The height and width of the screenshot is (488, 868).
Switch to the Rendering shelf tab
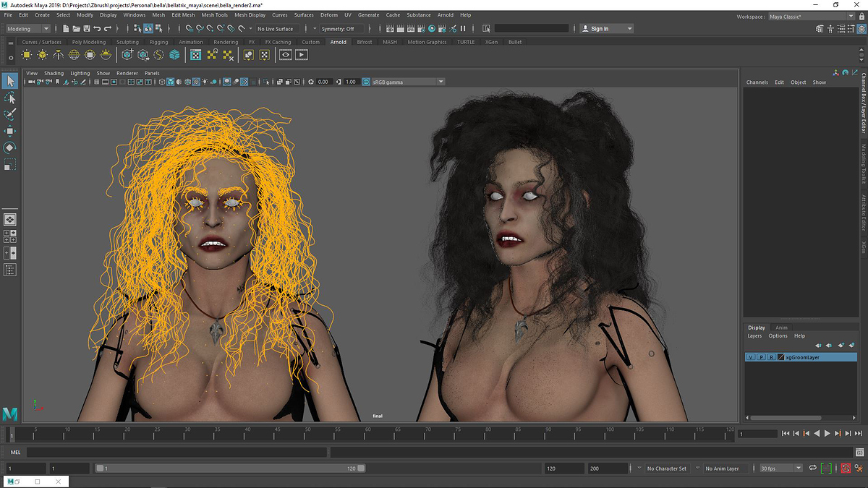(226, 42)
